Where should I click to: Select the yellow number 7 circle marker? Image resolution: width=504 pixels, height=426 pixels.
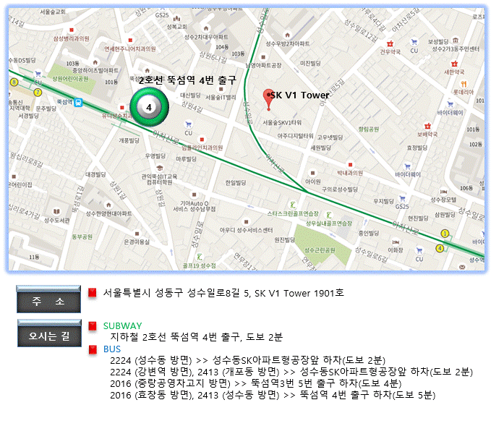coord(37,93)
